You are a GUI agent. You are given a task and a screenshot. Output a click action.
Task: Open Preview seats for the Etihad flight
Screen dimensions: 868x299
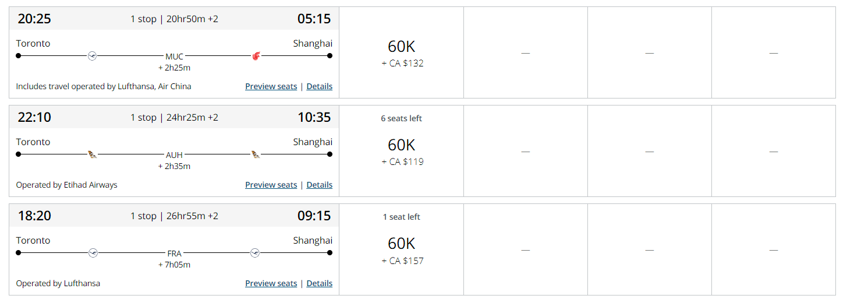click(x=271, y=185)
